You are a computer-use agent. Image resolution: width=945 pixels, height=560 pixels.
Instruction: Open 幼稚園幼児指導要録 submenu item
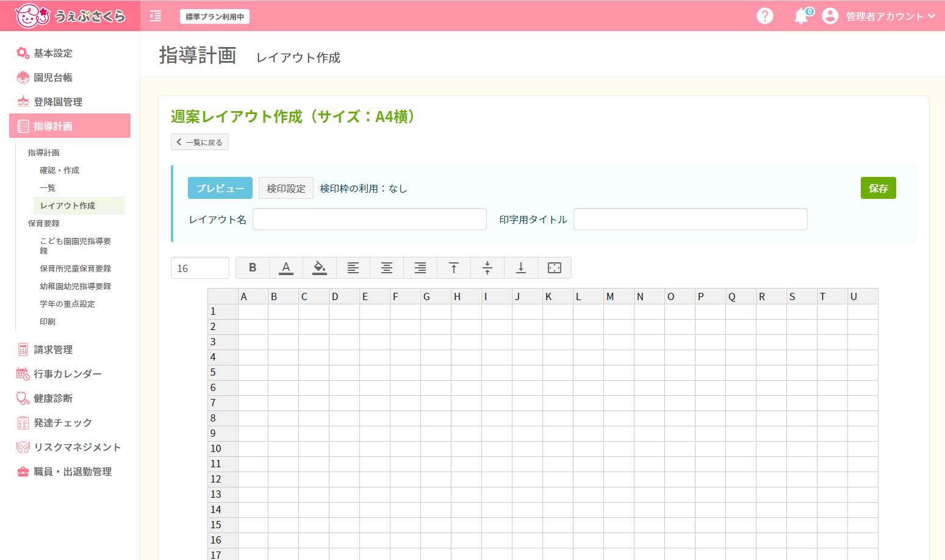[76, 286]
